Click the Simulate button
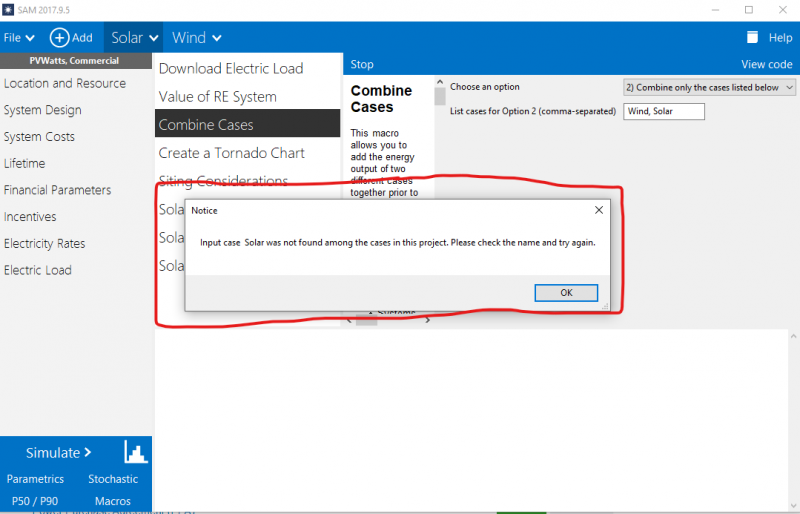Screen dimensions: 800x514 click(x=58, y=452)
